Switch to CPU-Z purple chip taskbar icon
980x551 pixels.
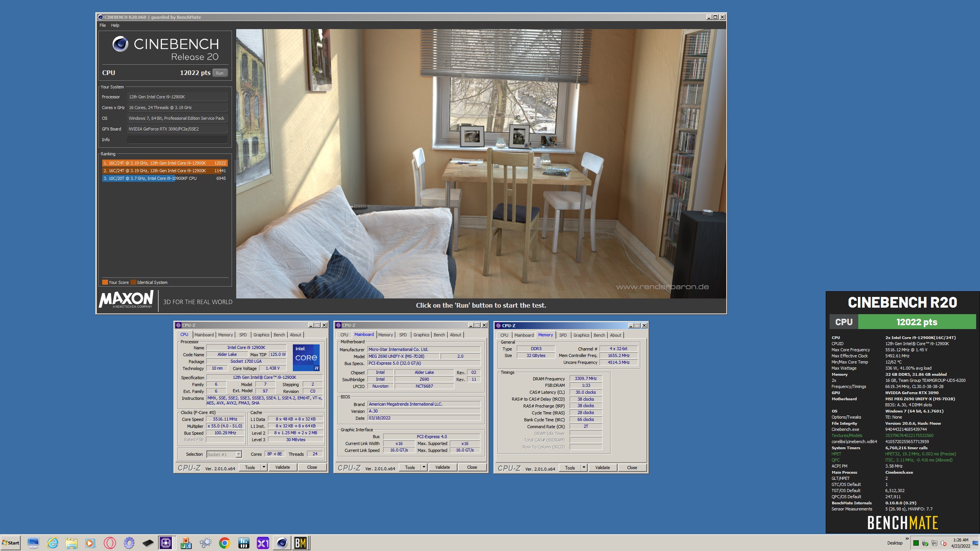point(166,543)
